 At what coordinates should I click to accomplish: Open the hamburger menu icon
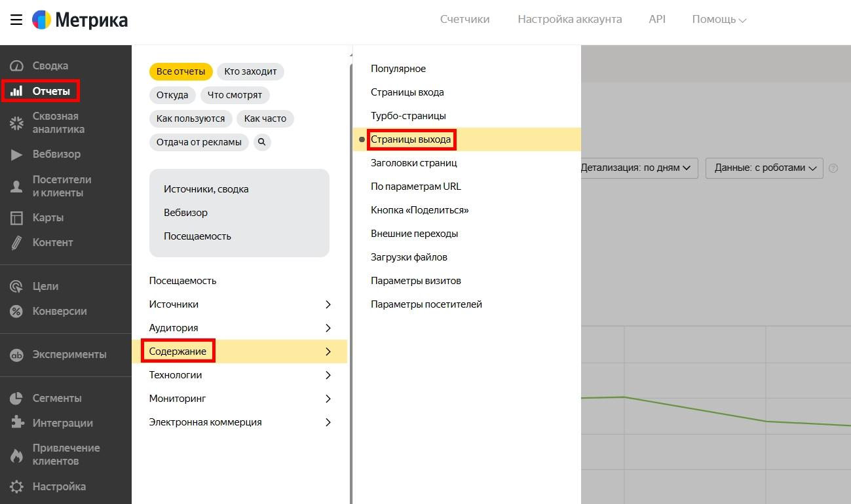coord(16,20)
